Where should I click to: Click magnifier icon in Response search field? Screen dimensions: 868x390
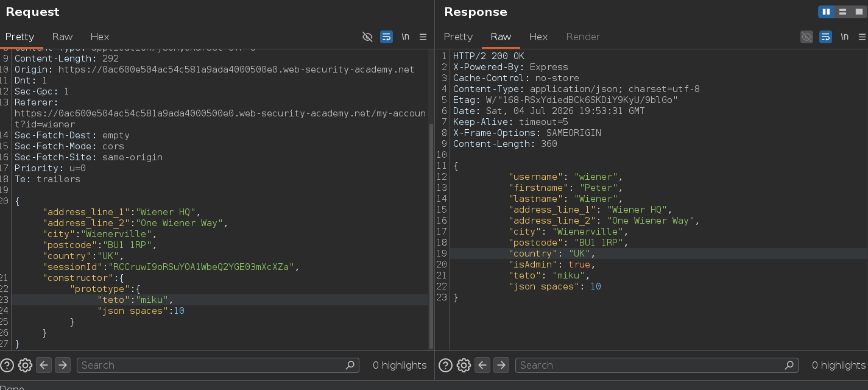click(789, 365)
